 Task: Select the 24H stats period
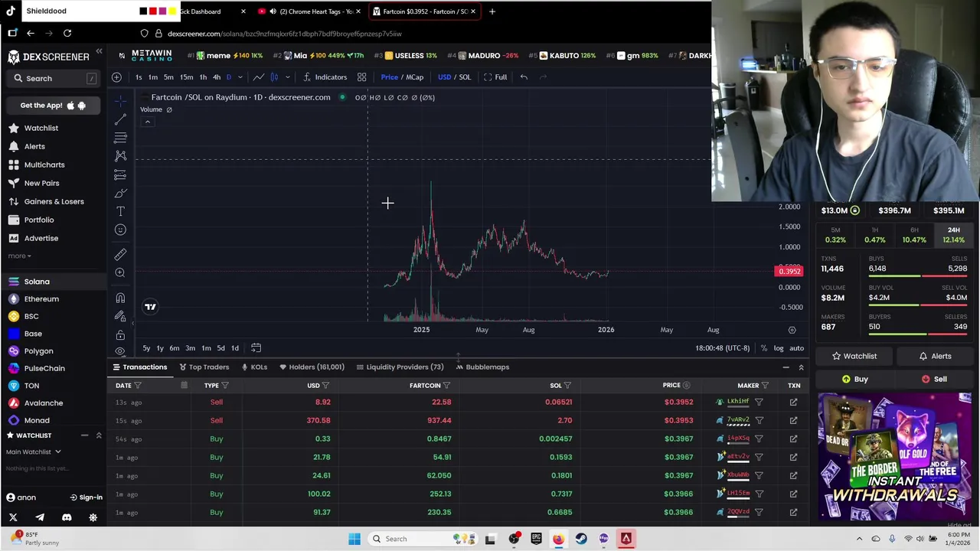(954, 235)
